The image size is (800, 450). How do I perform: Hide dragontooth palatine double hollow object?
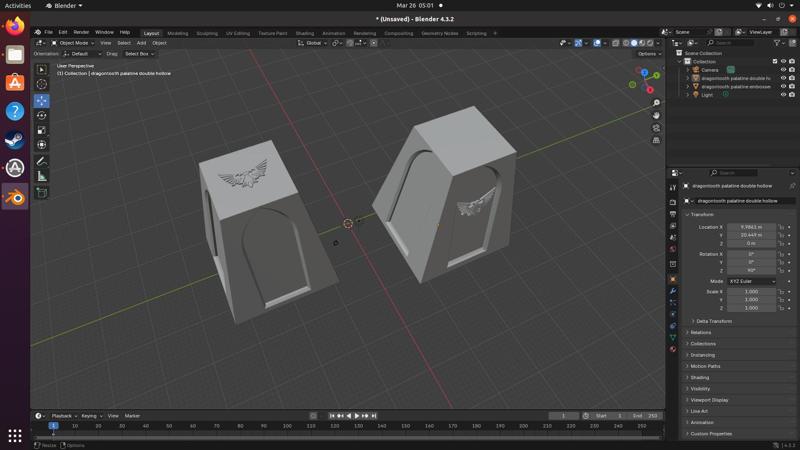pos(783,78)
